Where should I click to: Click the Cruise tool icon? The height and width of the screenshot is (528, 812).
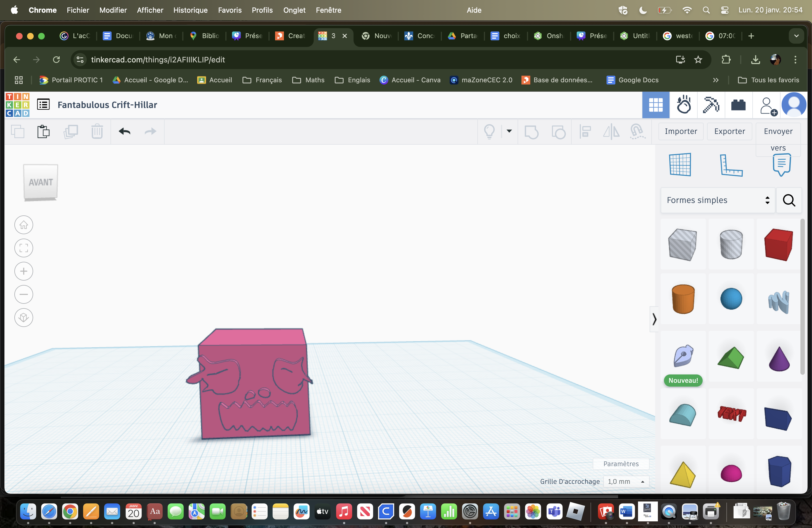pyautogui.click(x=637, y=131)
